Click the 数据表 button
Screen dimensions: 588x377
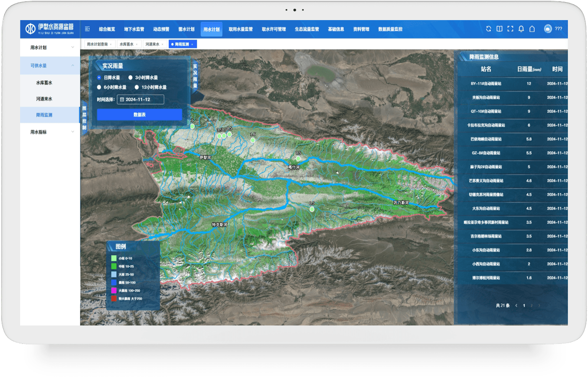coord(139,115)
